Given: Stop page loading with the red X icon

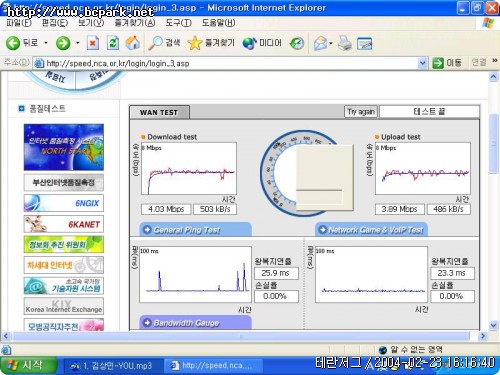Looking at the screenshot, I should [93, 43].
